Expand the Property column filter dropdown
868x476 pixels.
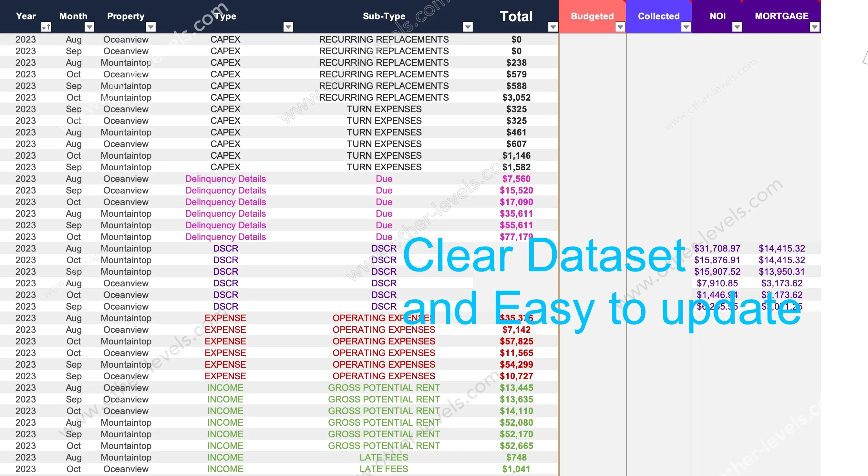(150, 26)
